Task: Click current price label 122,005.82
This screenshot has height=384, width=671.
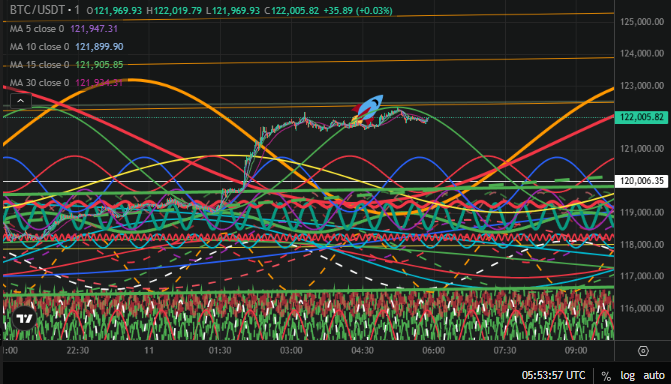Action: 641,117
